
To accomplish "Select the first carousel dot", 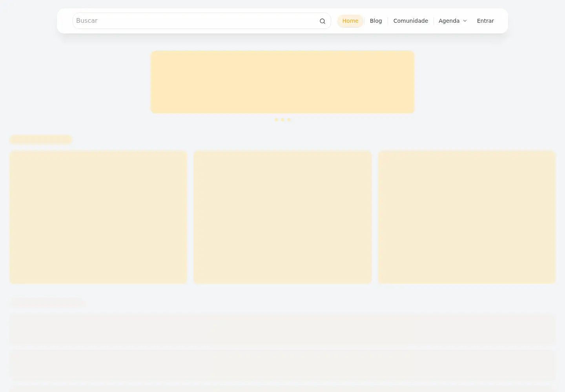I will [276, 120].
